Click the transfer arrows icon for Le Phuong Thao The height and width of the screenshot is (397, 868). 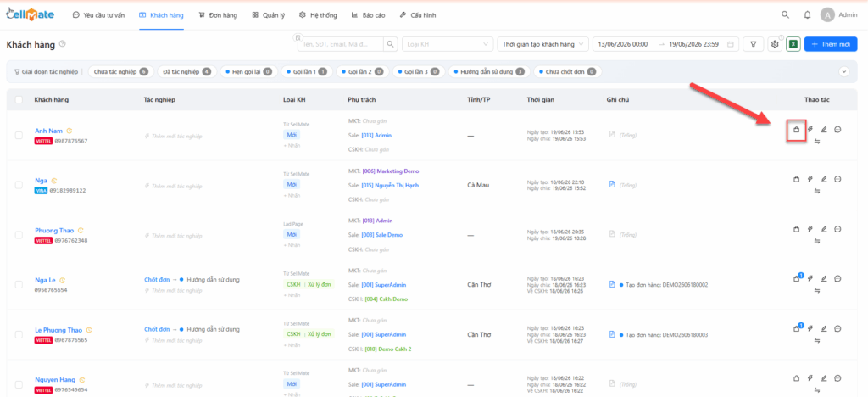pos(817,340)
